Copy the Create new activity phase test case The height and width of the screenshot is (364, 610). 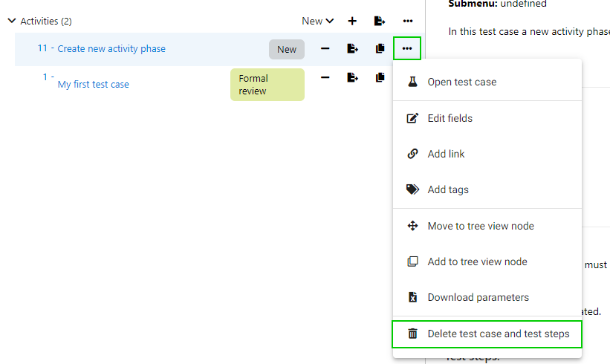point(380,49)
